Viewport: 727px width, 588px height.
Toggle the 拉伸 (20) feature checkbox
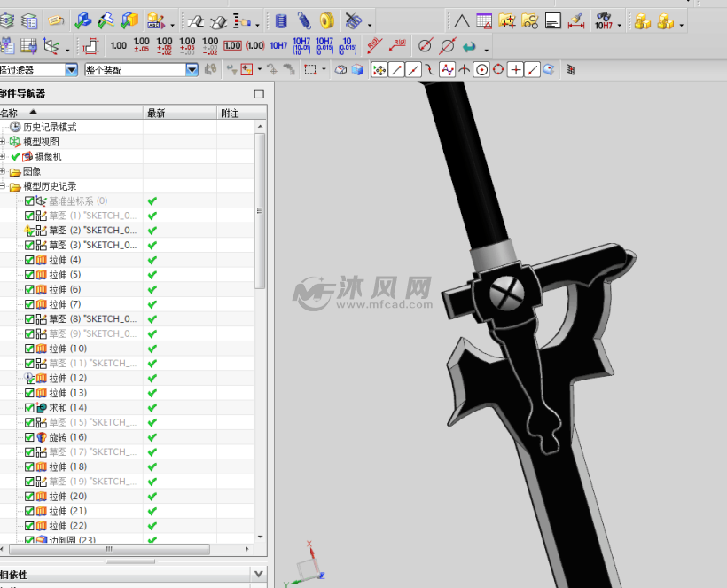click(x=29, y=497)
